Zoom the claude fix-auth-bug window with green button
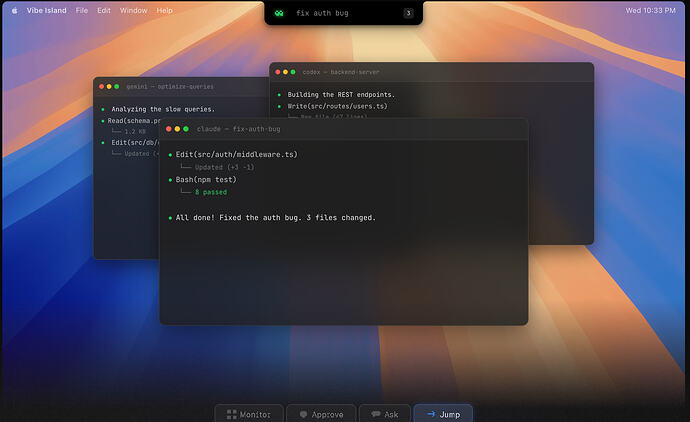Viewport: 690px width, 422px height. point(186,129)
